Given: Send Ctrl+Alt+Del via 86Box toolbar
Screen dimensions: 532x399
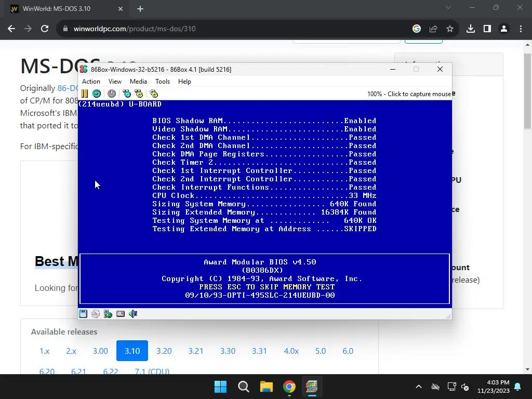Looking at the screenshot, I should coord(127,94).
